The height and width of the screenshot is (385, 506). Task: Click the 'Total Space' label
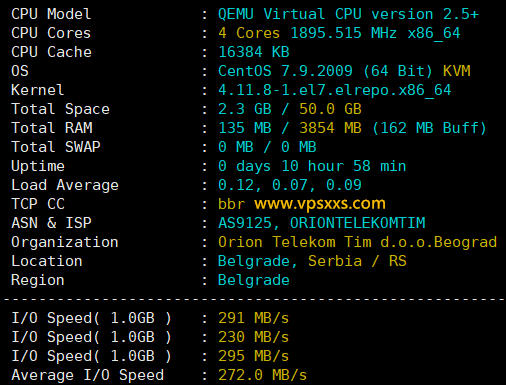pyautogui.click(x=60, y=109)
